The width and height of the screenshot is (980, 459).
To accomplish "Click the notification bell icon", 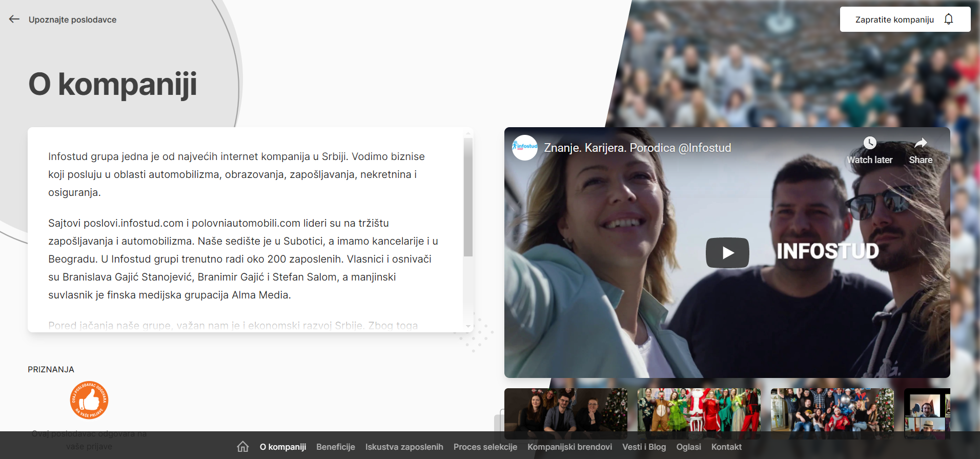I will (x=949, y=19).
